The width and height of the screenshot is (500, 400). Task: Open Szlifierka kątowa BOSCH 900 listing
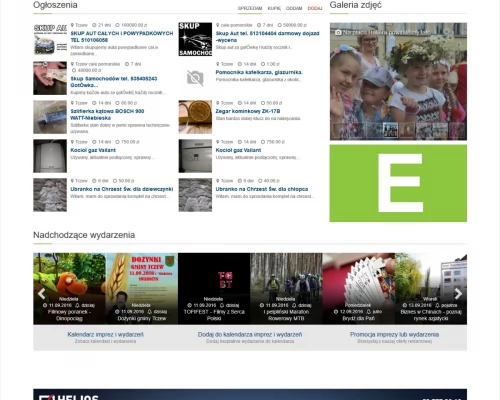pyautogui.click(x=107, y=114)
